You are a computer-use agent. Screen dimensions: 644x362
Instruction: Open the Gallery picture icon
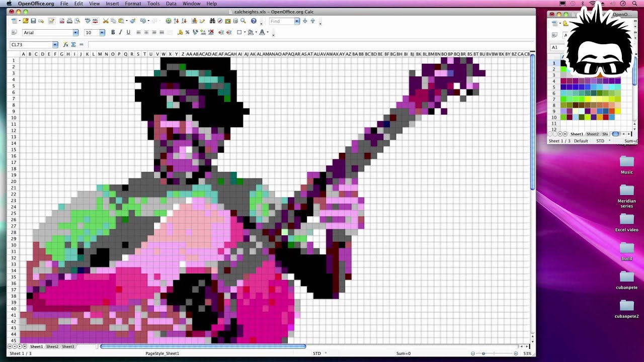click(228, 21)
